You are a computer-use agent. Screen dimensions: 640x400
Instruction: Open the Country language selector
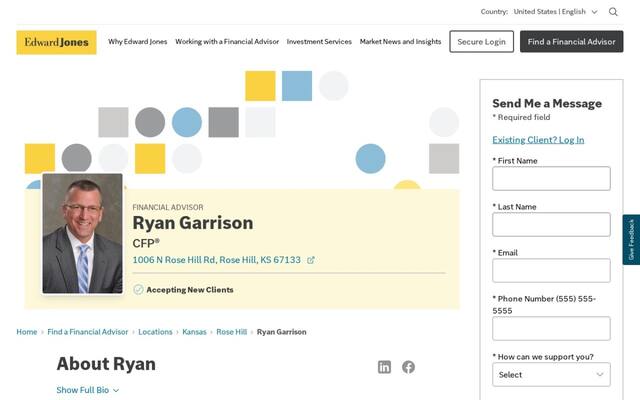click(x=555, y=12)
